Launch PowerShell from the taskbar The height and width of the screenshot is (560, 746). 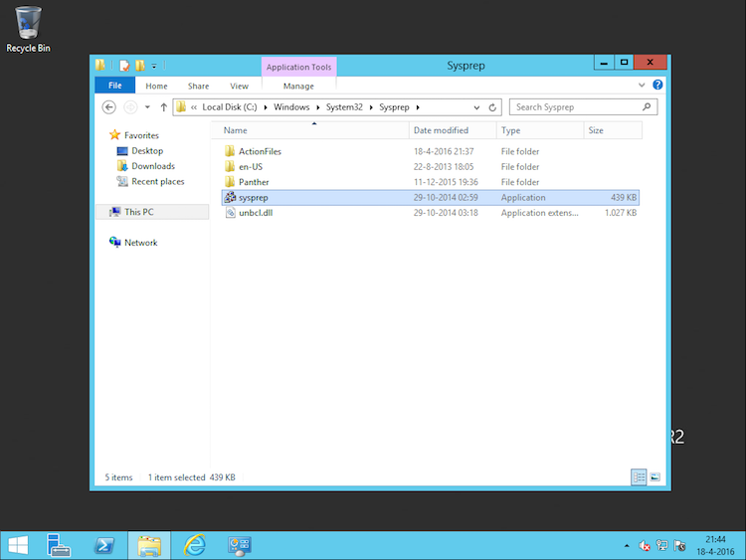tap(104, 545)
